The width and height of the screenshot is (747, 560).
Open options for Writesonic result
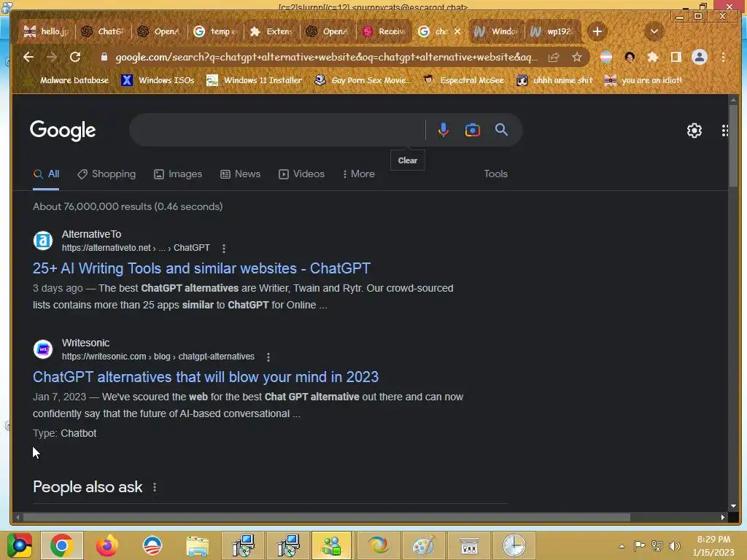[x=268, y=357]
